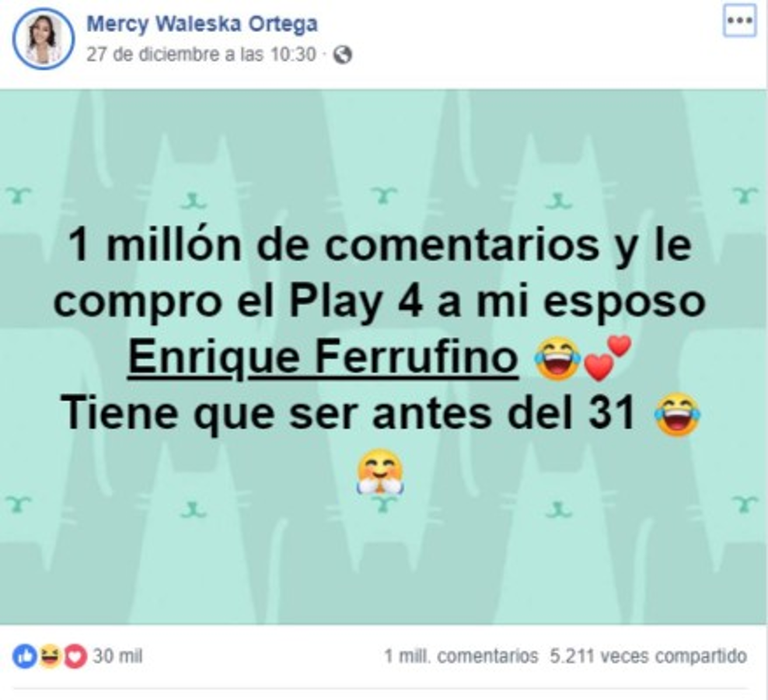Open the tagged Enrique Ferrufino profile link
This screenshot has width=768, height=700.
click(x=323, y=357)
